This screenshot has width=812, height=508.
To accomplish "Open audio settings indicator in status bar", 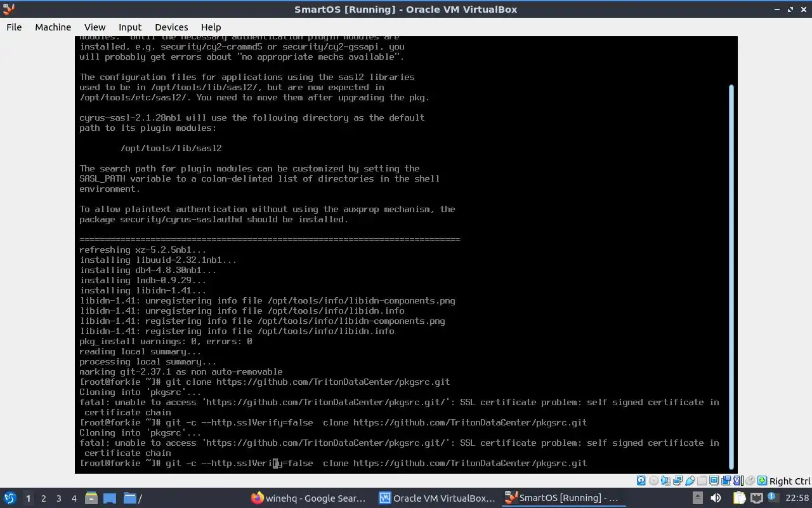I will tap(665, 481).
